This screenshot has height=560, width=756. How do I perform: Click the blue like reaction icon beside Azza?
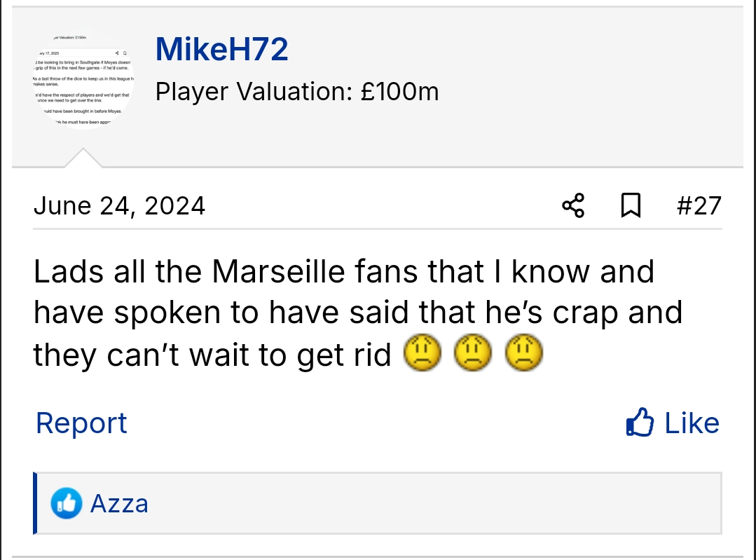pyautogui.click(x=67, y=503)
